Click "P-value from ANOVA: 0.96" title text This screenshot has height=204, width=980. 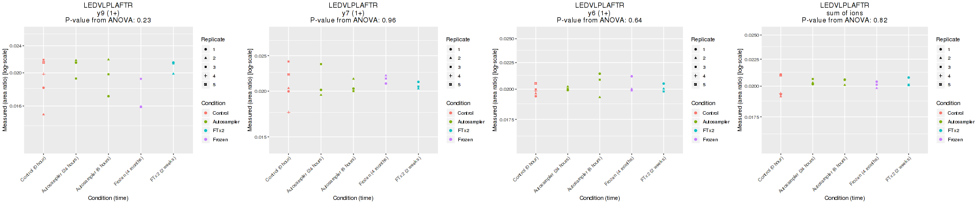(x=353, y=20)
